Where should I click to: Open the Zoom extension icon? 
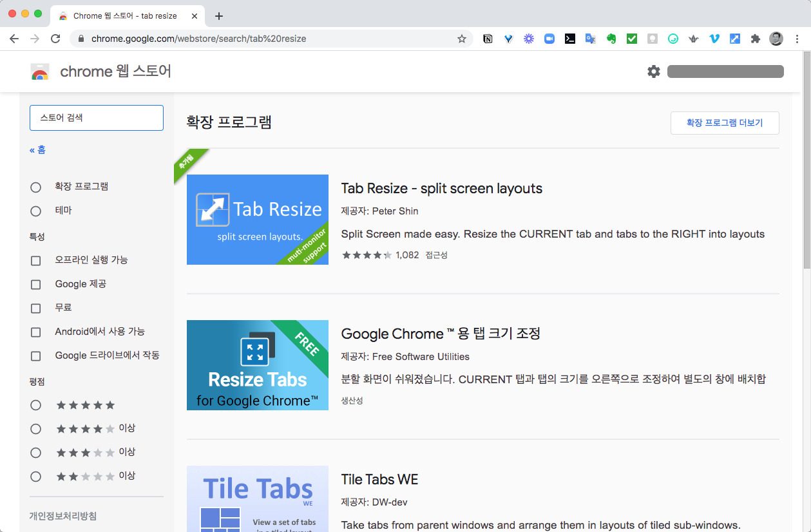pos(549,39)
